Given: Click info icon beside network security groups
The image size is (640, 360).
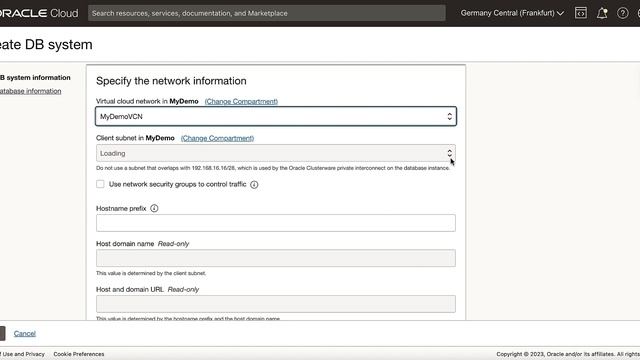Looking at the screenshot, I should click(254, 184).
